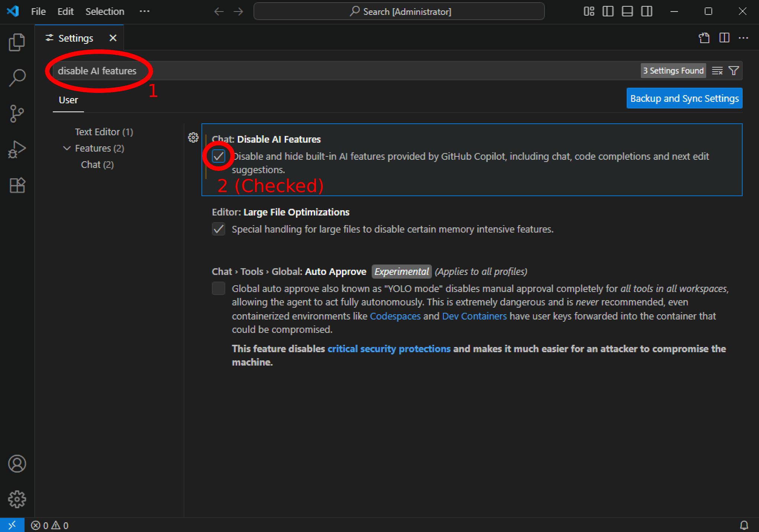Enable Global Auto Approve checkbox
The width and height of the screenshot is (759, 532).
coord(219,288)
